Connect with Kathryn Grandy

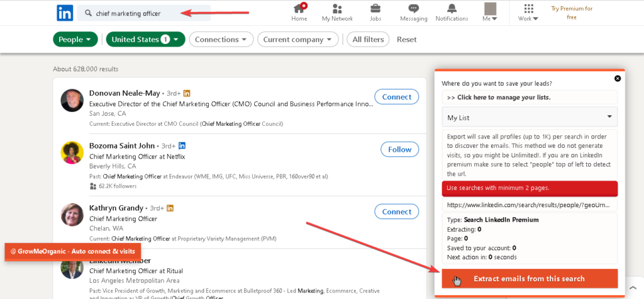[396, 212]
